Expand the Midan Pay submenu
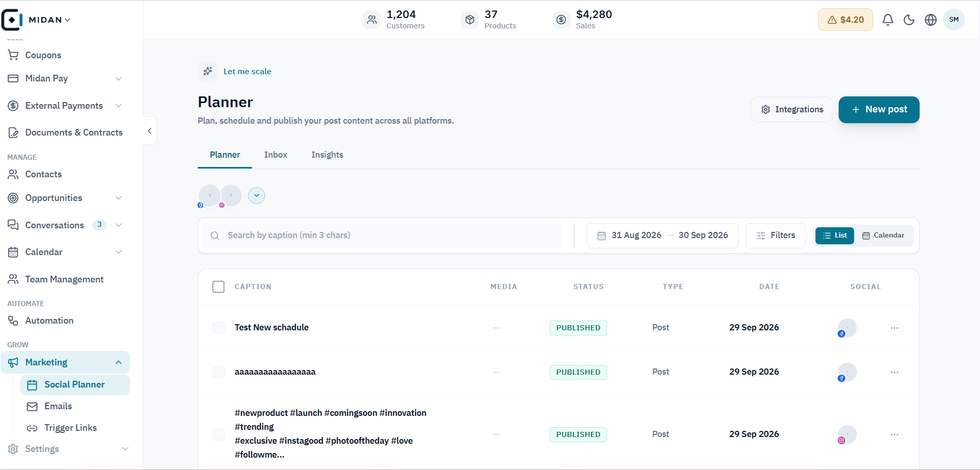Image resolution: width=980 pixels, height=470 pixels. 119,78
